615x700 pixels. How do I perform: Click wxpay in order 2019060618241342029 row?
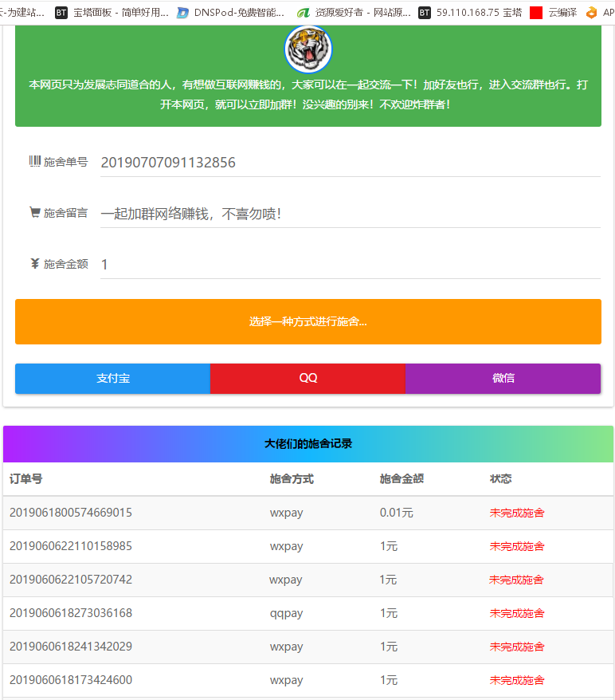pyautogui.click(x=286, y=647)
